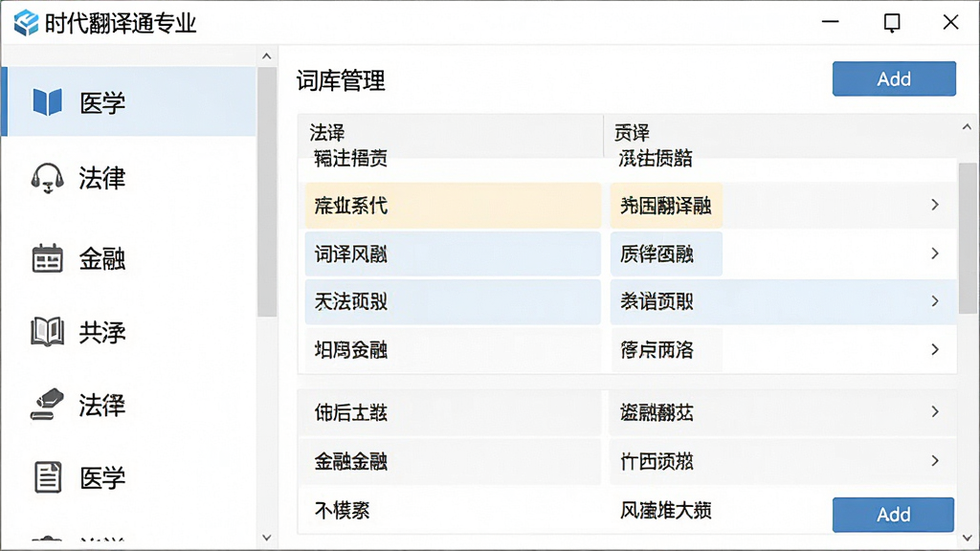Screen dimensions: 980x551
Task: Click the chevron in the 金融金融 row
Action: [x=935, y=461]
